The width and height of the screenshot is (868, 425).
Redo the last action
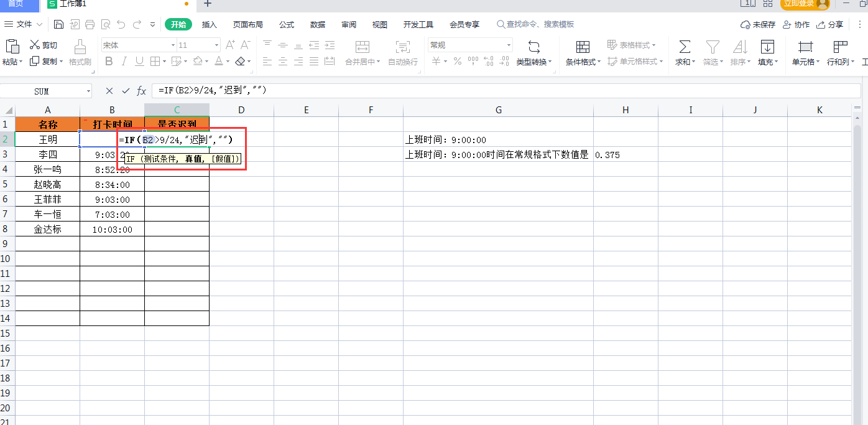pyautogui.click(x=136, y=25)
